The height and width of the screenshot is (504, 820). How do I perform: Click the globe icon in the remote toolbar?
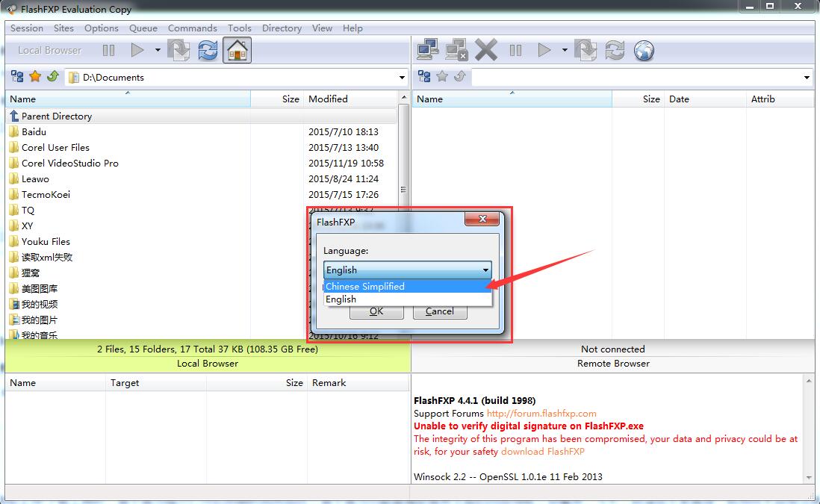[x=644, y=50]
